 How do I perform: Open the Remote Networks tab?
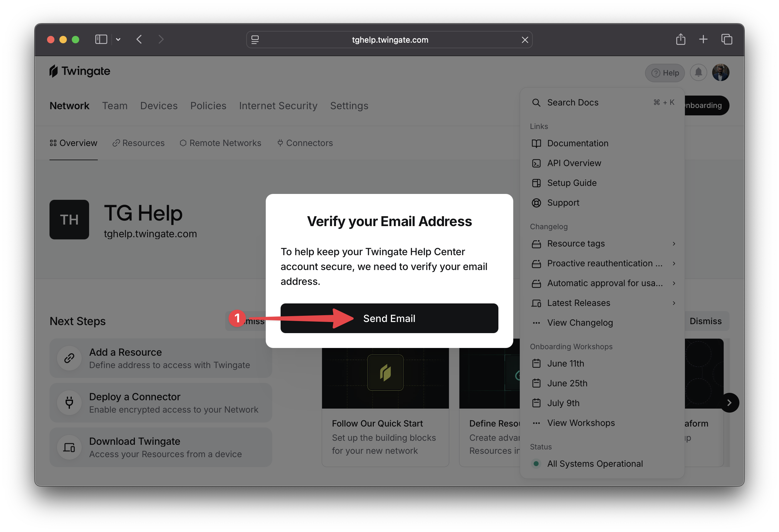(x=220, y=143)
